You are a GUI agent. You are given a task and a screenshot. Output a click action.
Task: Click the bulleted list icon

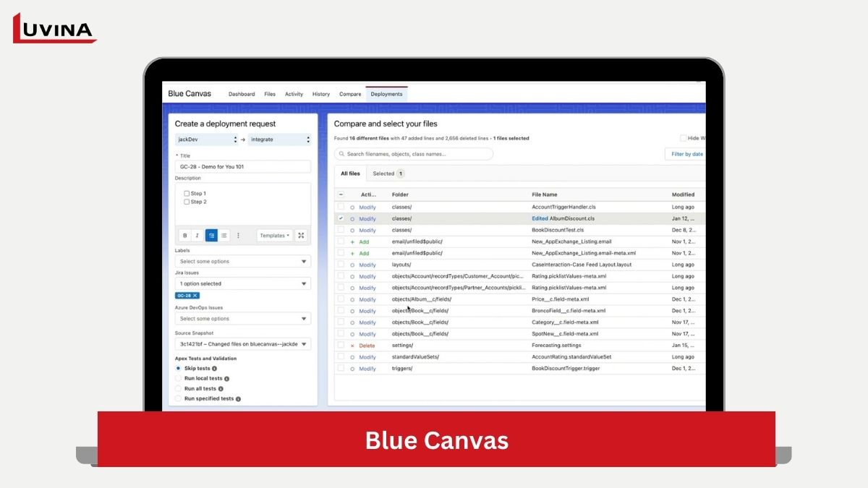click(224, 236)
